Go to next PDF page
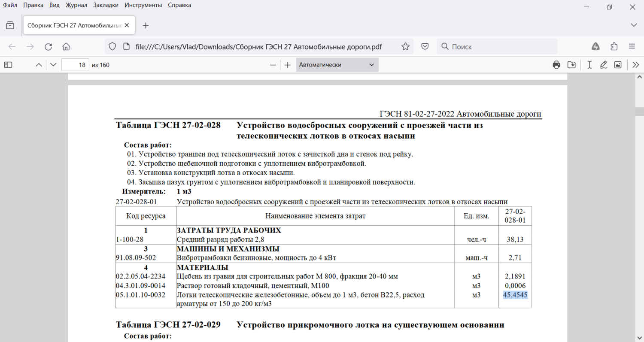644x342 pixels. tap(53, 65)
